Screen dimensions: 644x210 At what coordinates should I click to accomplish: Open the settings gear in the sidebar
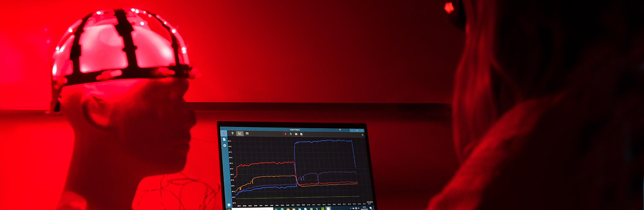[x=225, y=145]
